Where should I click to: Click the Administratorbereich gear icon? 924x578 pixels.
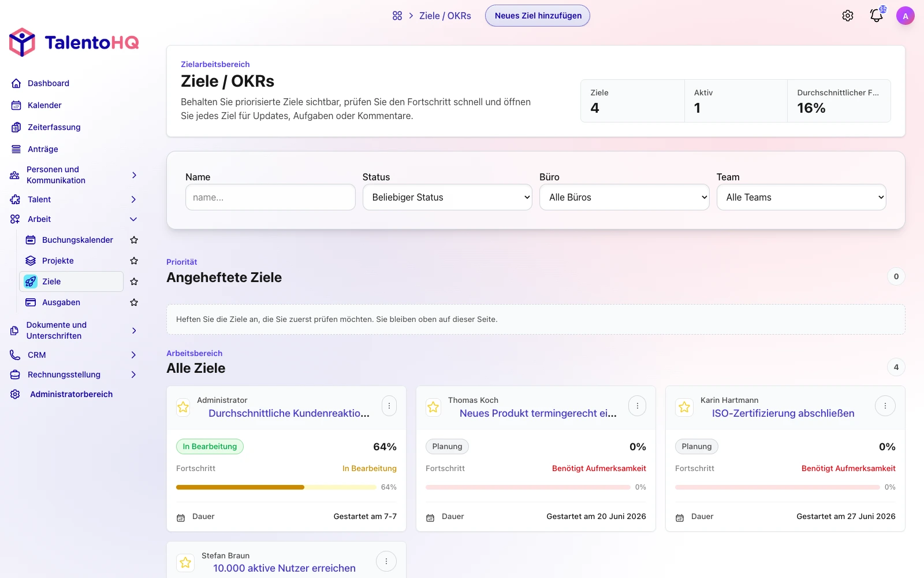click(x=15, y=394)
